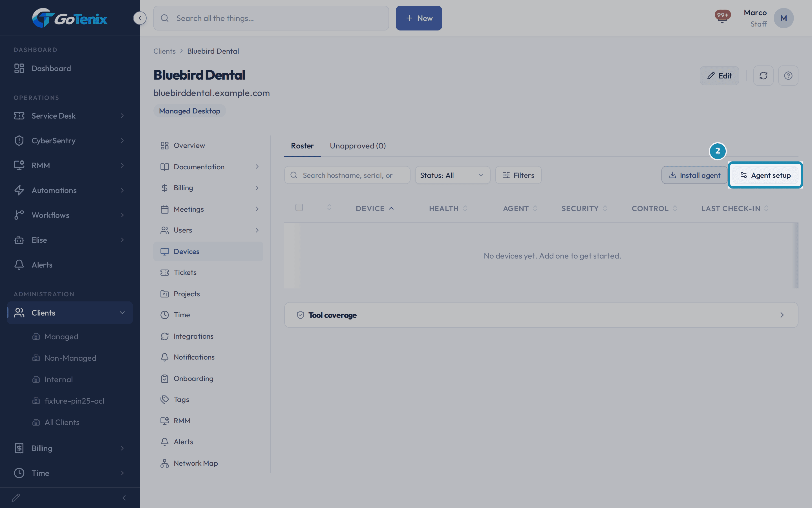Sort table by AGENT column
This screenshot has width=812, height=508.
point(520,208)
